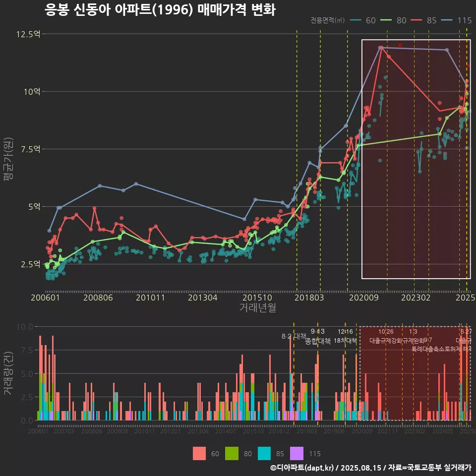Screen dimensions: 476x476
Task: Click the '9·13 종합대책' policy annotation
Action: pos(317,336)
